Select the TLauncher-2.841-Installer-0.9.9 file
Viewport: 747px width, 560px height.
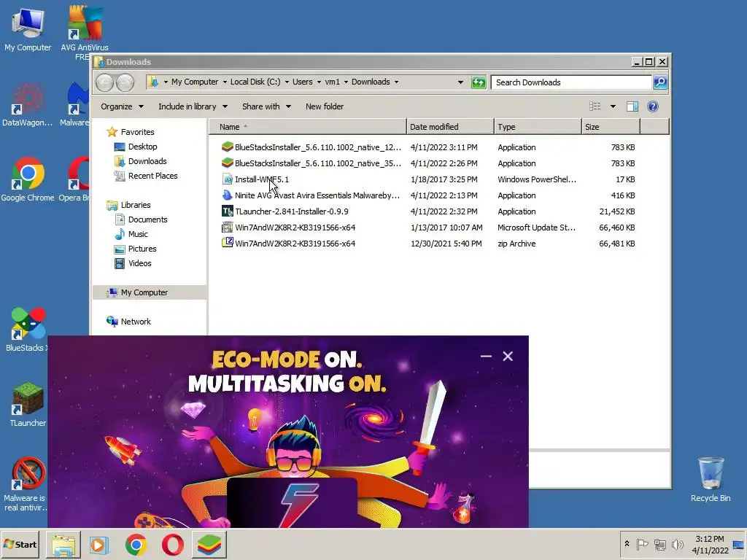[428, 211]
